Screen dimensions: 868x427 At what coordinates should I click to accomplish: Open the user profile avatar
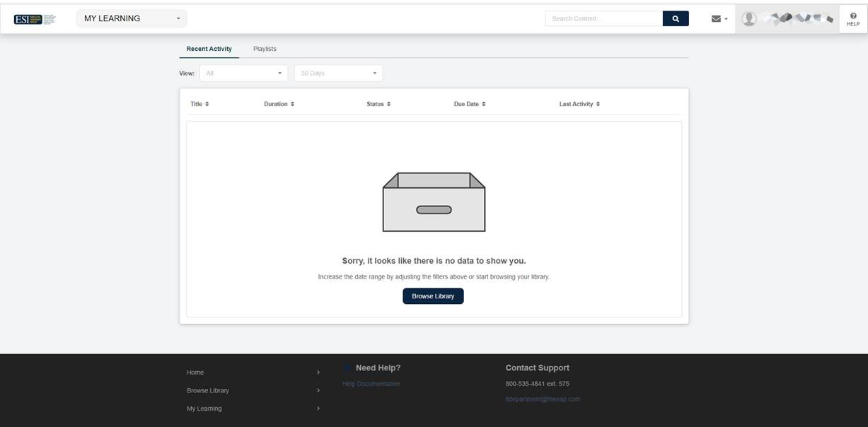pos(748,18)
